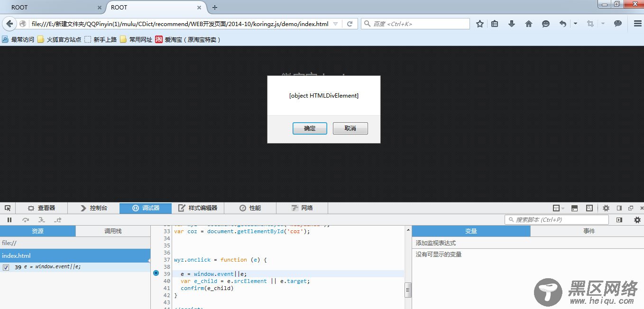Switch to the 控制台 console tab

point(94,208)
